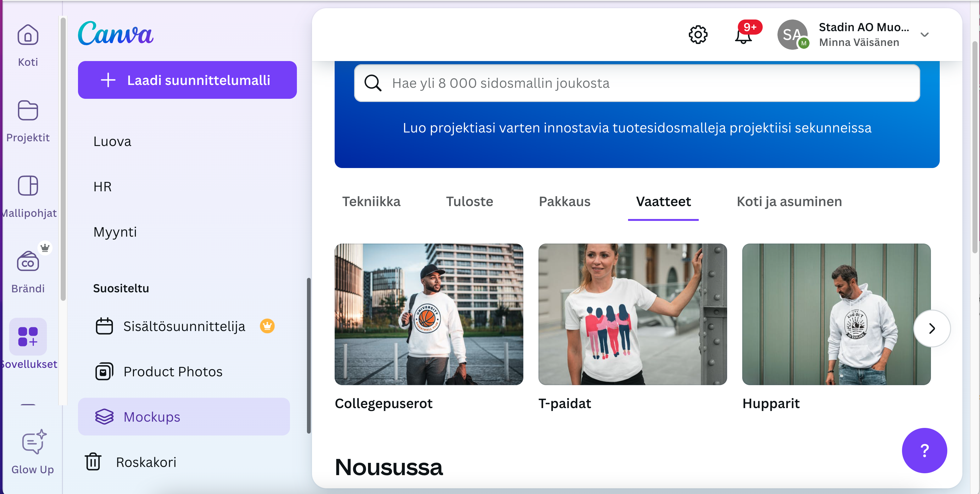Open settings gear icon

[698, 35]
